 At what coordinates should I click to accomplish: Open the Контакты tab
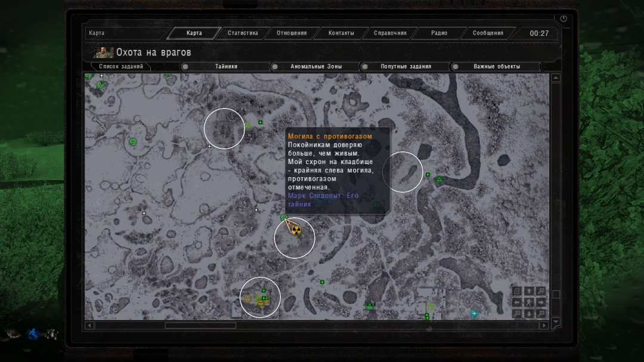341,33
